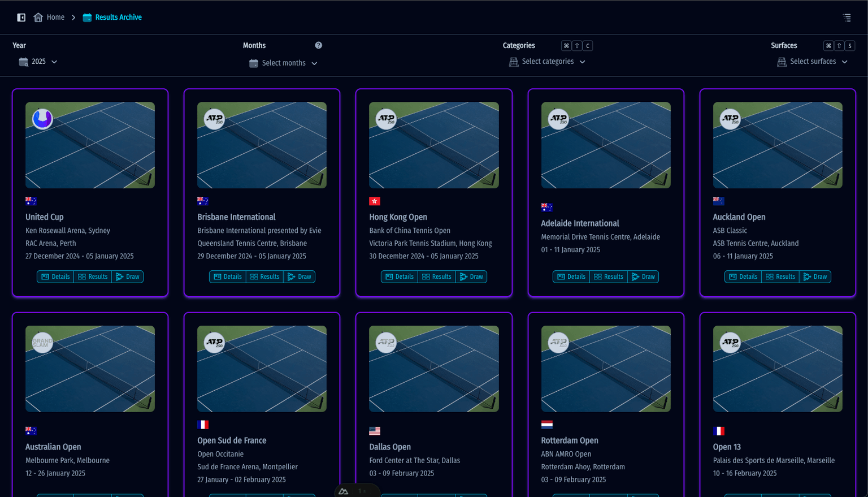Click the Dallas Open ATP 500 badge
This screenshot has height=497, width=868.
pyautogui.click(x=387, y=342)
